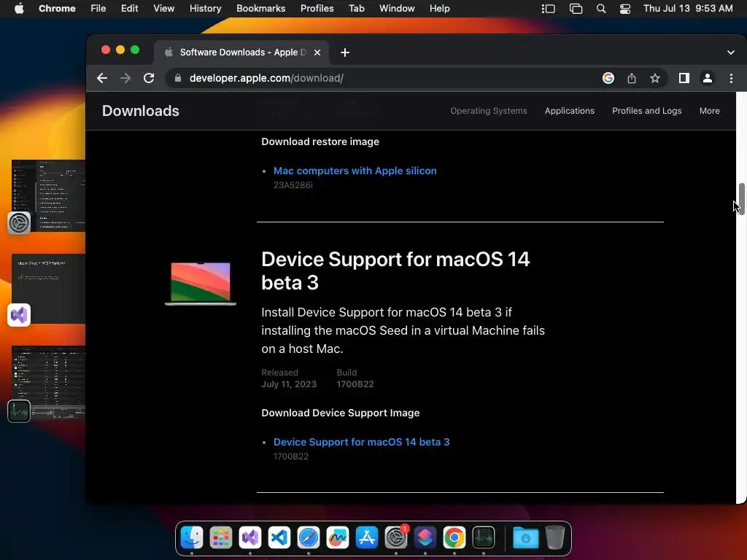
Task: Click the Build 1700B22 value text
Action: tap(355, 384)
